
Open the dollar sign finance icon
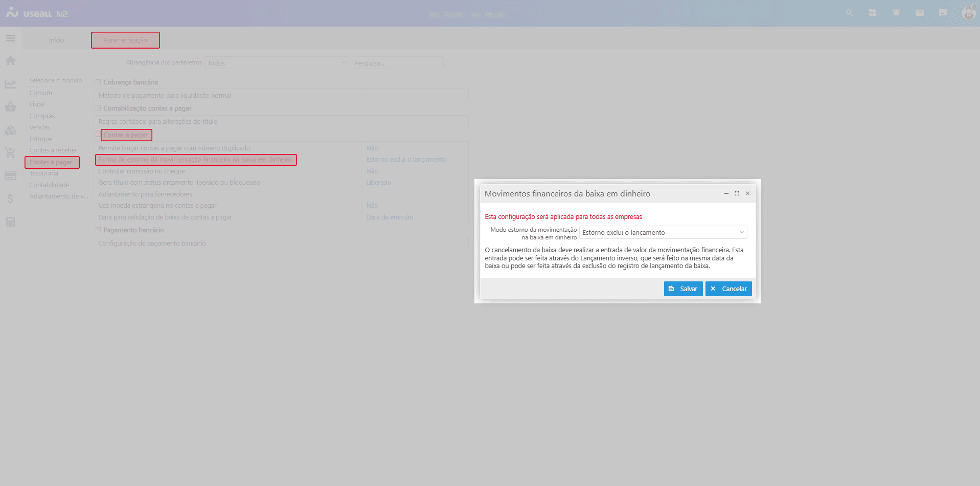click(10, 198)
